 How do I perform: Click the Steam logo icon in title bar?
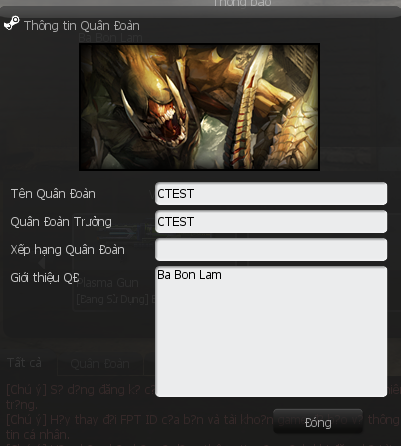coord(12,24)
